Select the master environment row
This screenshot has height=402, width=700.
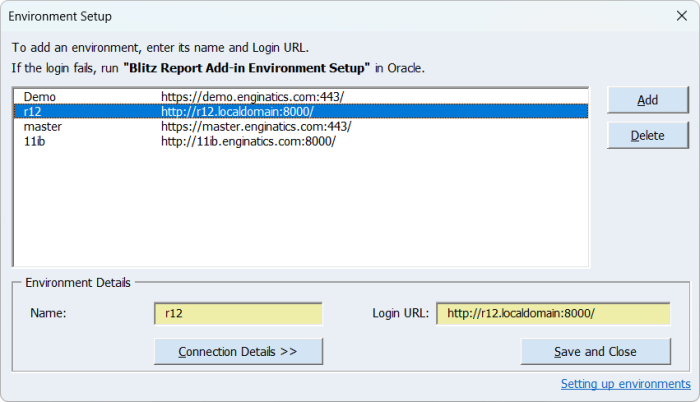pos(301,126)
